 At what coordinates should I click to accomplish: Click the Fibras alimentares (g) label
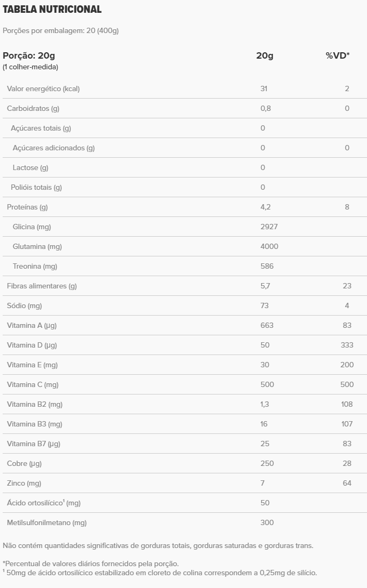pyautogui.click(x=42, y=286)
